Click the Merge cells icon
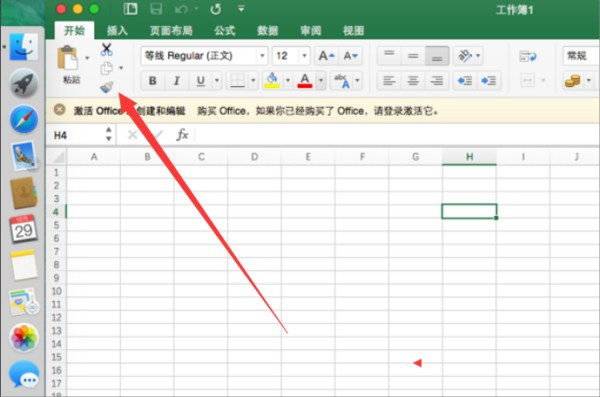Image resolution: width=600 pixels, height=397 pixels. [x=528, y=80]
